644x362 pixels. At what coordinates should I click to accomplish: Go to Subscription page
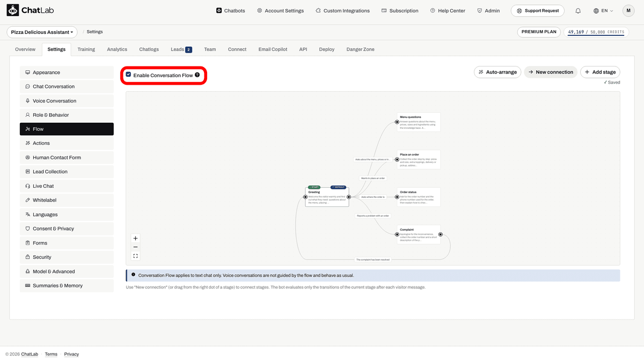(x=400, y=11)
